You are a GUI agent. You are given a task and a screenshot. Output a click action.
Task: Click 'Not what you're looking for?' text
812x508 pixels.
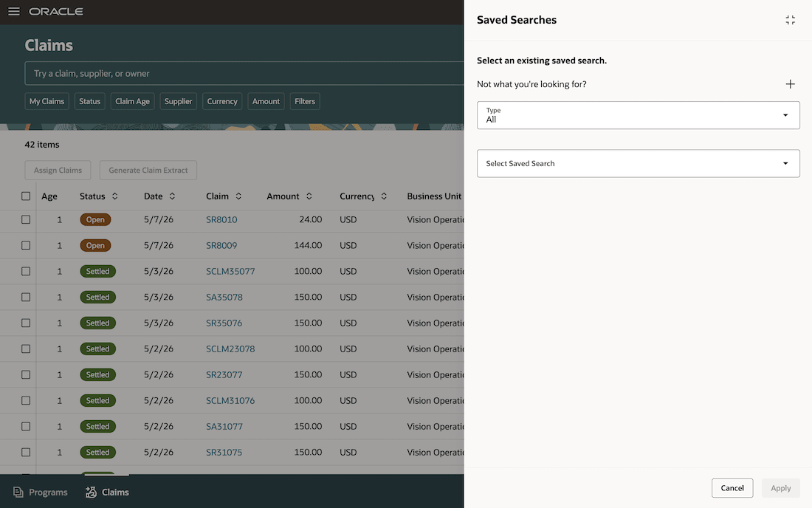[x=531, y=84]
